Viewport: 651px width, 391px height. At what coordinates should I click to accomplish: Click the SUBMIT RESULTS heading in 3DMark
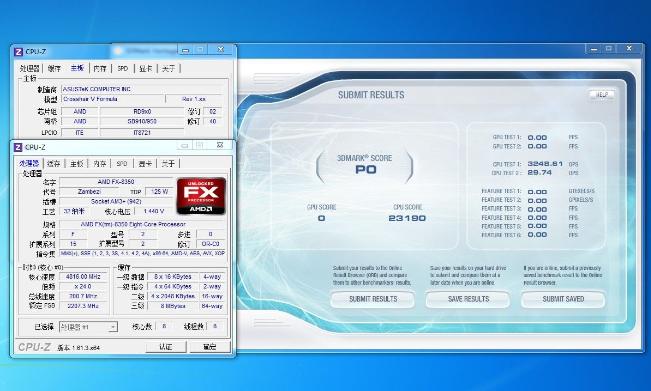pyautogui.click(x=371, y=95)
